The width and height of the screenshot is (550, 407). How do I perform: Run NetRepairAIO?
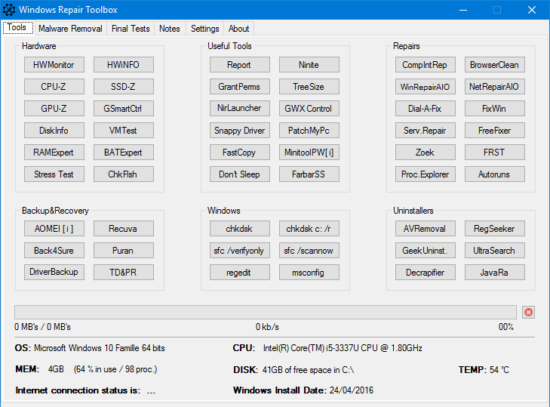point(495,87)
